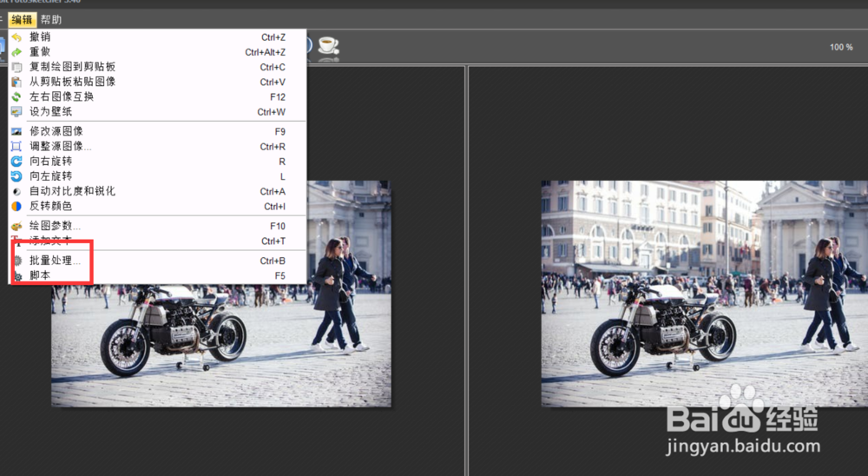Choose 脚本 menu item
The image size is (868, 476).
(x=157, y=275)
